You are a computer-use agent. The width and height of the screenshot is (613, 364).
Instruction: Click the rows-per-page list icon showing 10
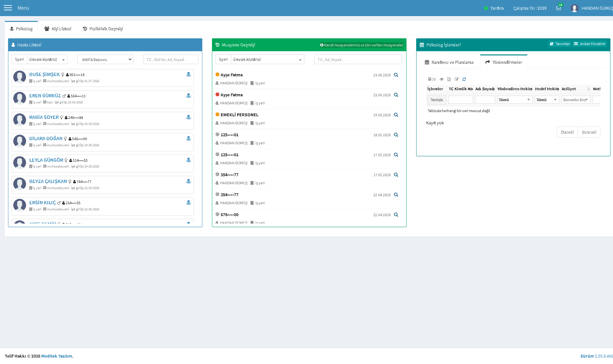[x=432, y=79]
